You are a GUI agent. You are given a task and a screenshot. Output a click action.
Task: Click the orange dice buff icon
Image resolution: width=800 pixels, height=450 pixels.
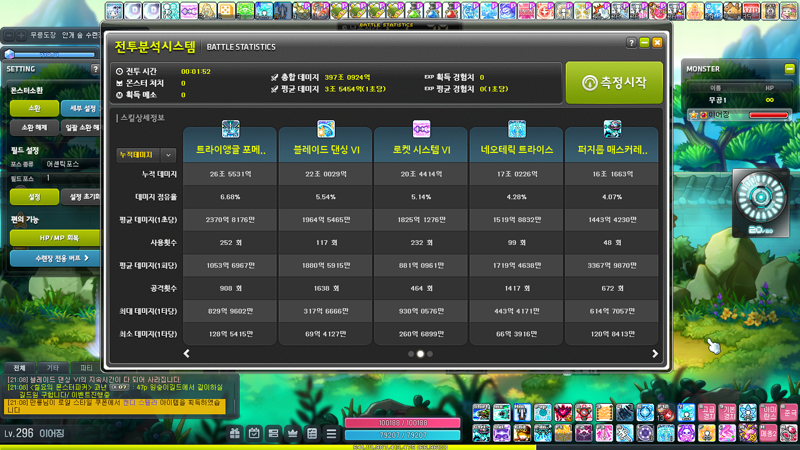(x=227, y=11)
